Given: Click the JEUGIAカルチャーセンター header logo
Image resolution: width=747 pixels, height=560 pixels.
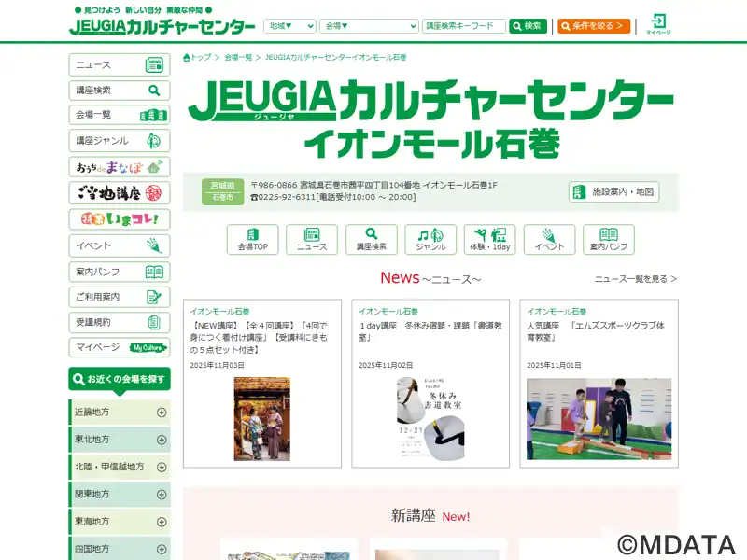Looking at the screenshot, I should 162,26.
